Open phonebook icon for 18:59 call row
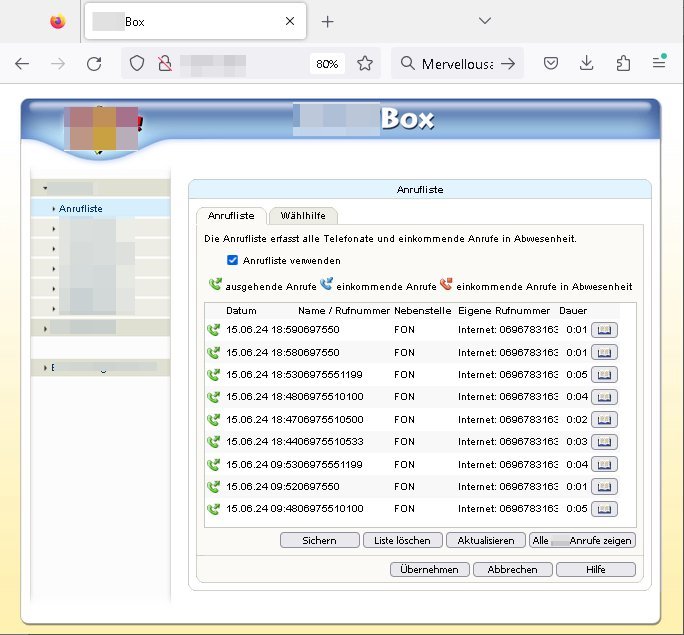 coord(604,330)
